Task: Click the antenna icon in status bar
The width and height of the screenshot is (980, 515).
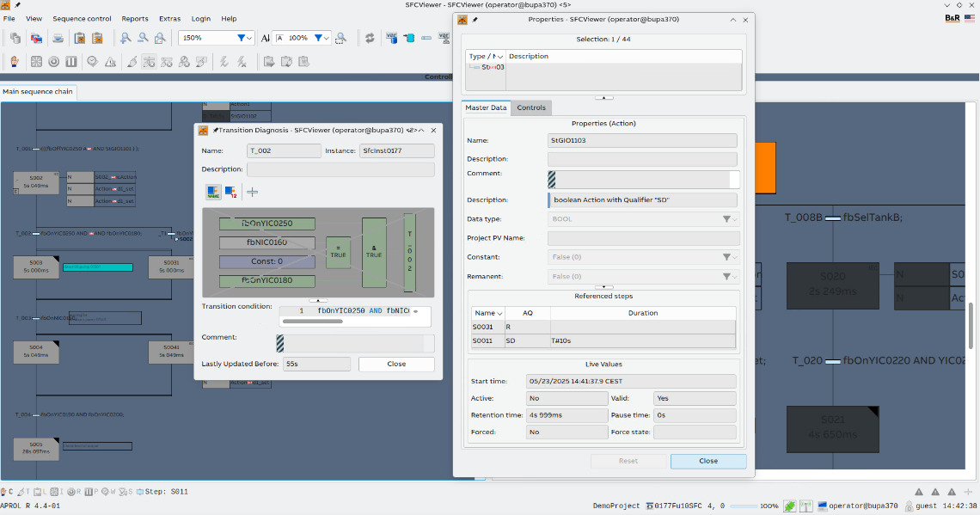Action: [806, 506]
